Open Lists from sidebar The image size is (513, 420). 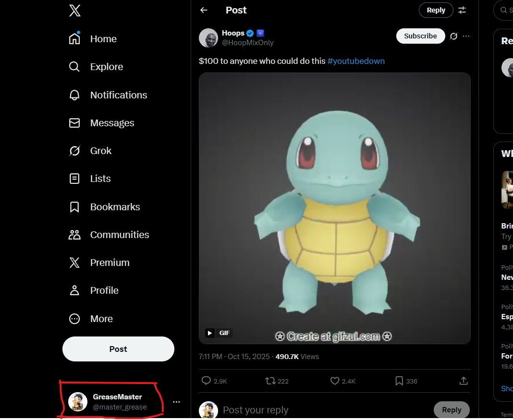[x=90, y=179]
